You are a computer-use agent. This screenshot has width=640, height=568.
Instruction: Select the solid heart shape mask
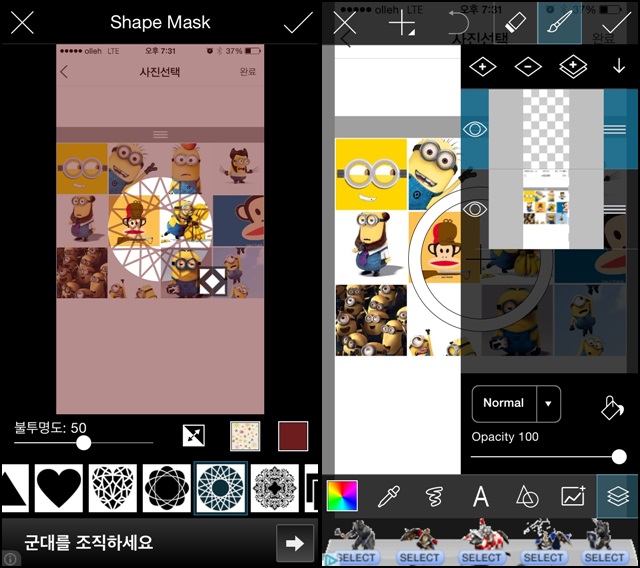click(59, 488)
